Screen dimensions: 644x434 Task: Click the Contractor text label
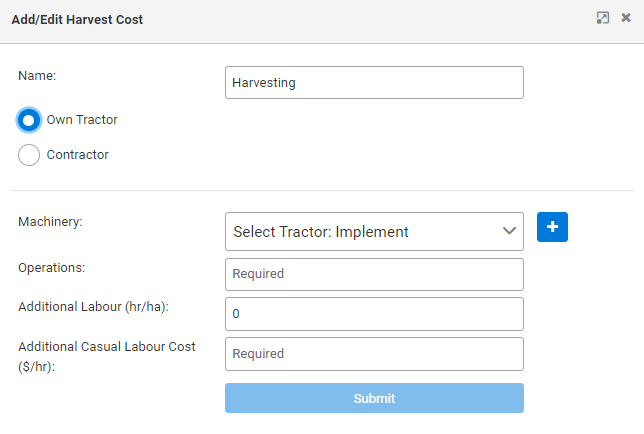pyautogui.click(x=77, y=155)
